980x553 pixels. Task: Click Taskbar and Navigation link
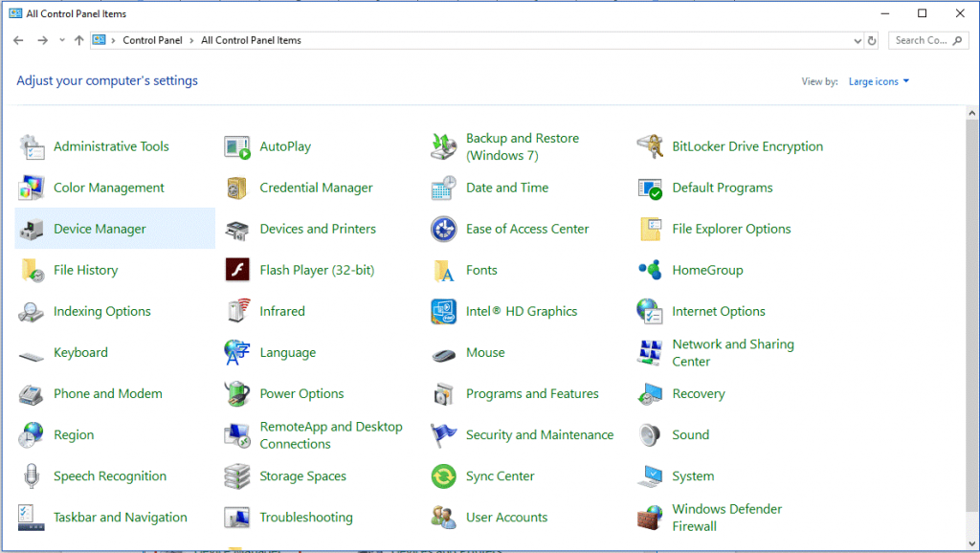coord(121,518)
